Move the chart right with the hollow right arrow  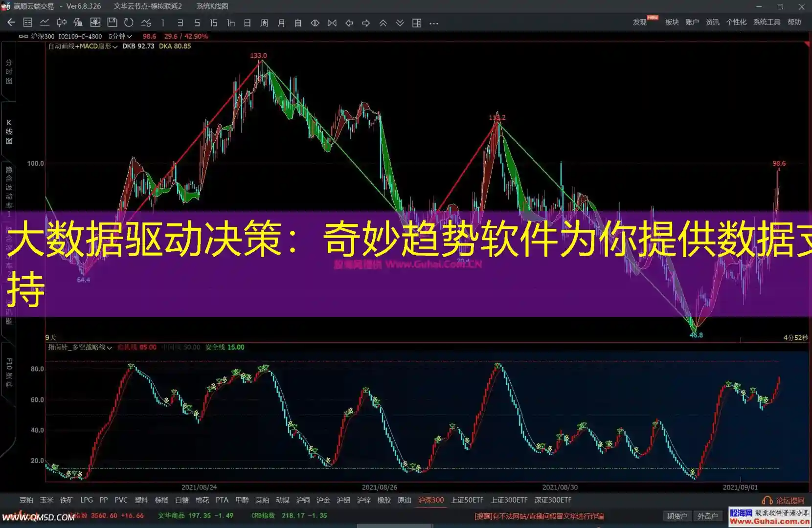click(366, 23)
